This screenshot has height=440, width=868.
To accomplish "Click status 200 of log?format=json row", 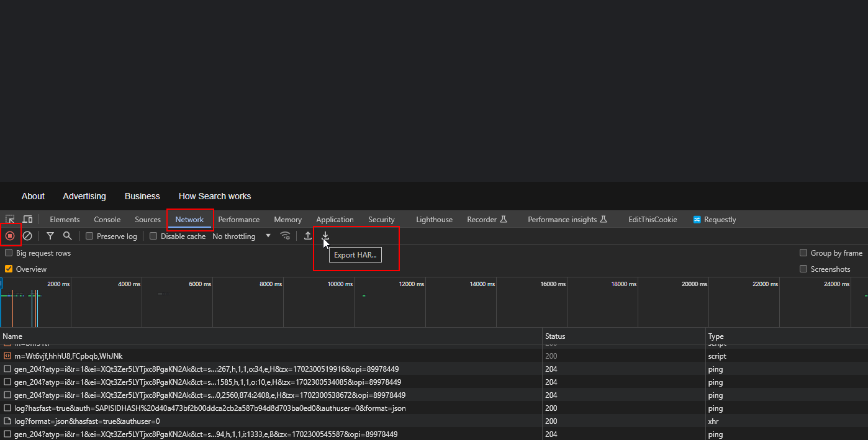I will (x=551, y=421).
